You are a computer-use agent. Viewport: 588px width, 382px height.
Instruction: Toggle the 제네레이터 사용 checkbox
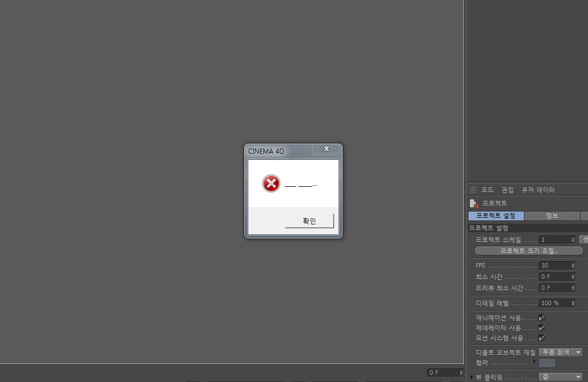point(541,328)
